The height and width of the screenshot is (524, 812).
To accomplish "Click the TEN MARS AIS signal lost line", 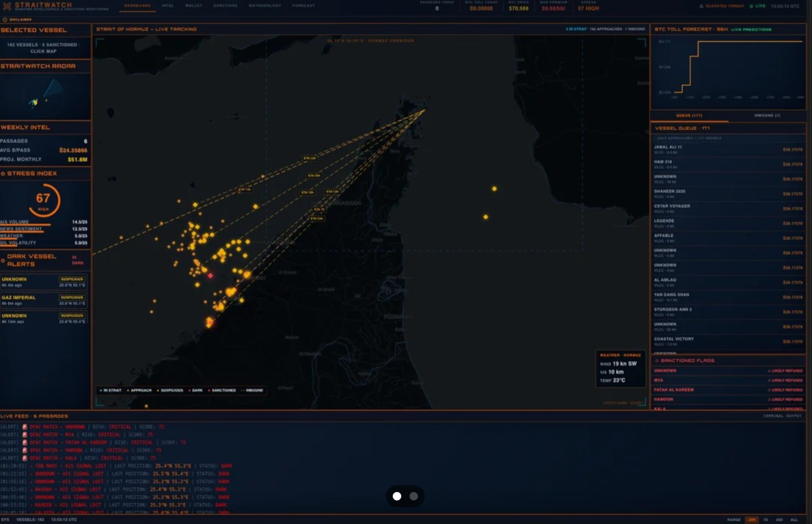I will 116,466.
